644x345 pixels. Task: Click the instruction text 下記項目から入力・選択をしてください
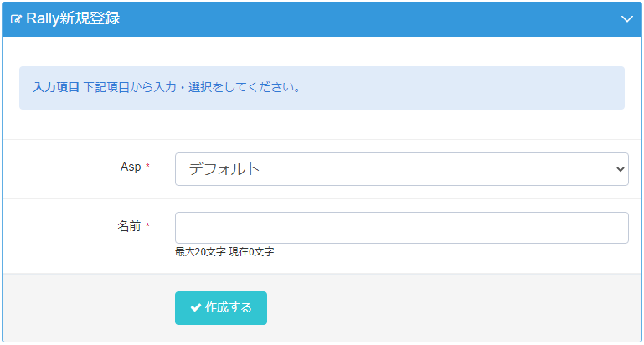point(192,87)
